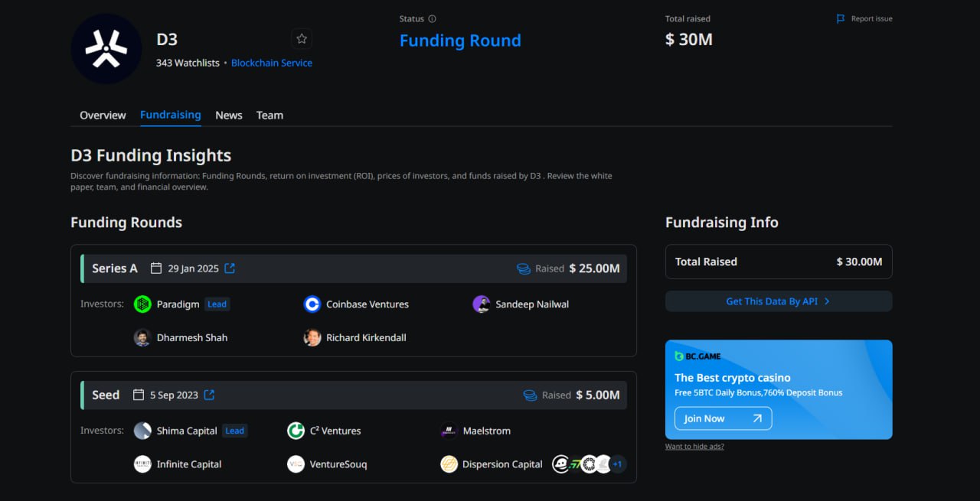
Task: Open the Paradigm investor name
Action: coord(178,304)
